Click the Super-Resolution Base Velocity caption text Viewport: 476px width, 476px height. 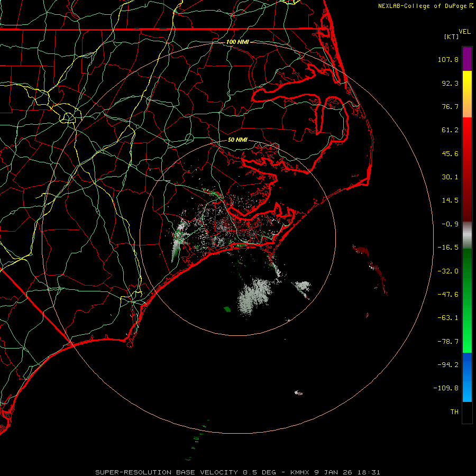237,472
